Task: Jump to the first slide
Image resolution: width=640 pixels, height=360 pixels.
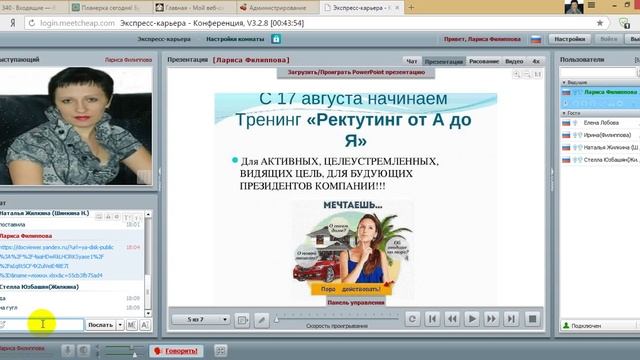Action: coord(432,319)
